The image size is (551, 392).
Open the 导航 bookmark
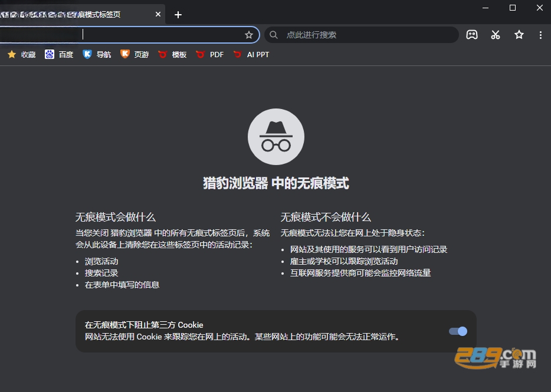[97, 54]
